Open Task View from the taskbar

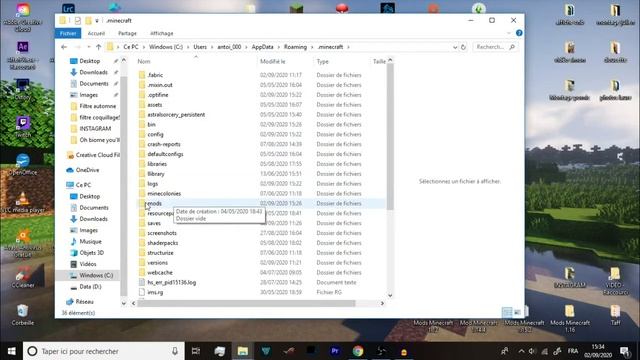[x=196, y=351]
